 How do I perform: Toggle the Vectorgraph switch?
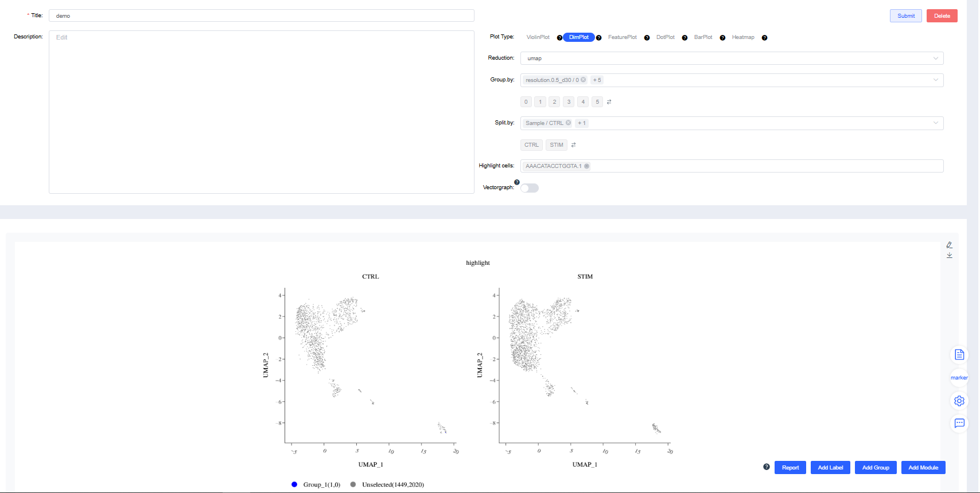pyautogui.click(x=530, y=188)
